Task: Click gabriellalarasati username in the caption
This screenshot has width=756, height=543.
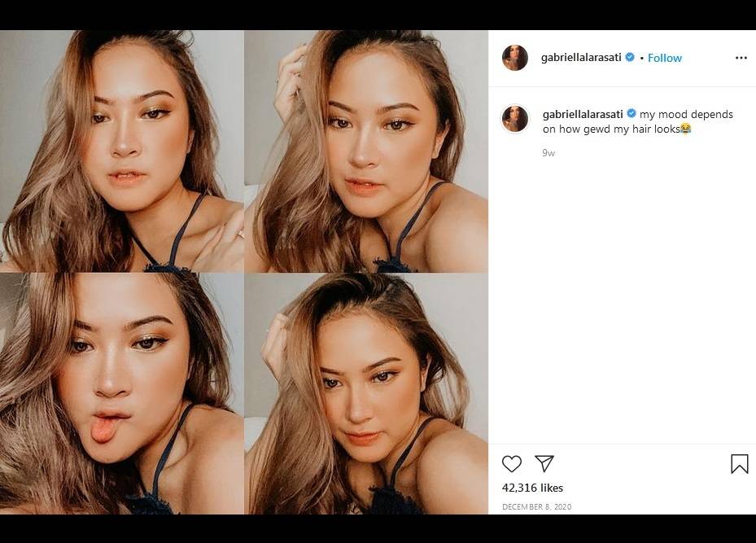Action: click(x=583, y=114)
